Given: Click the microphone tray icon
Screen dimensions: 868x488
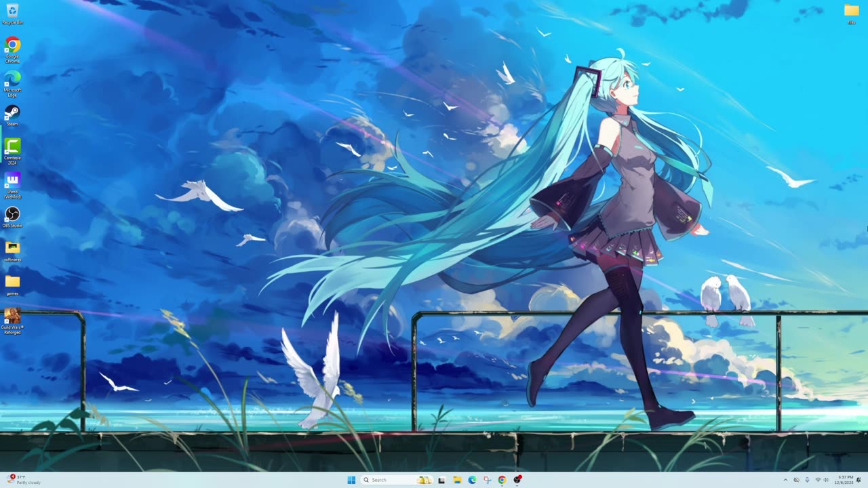Looking at the screenshot, I should coord(807,480).
